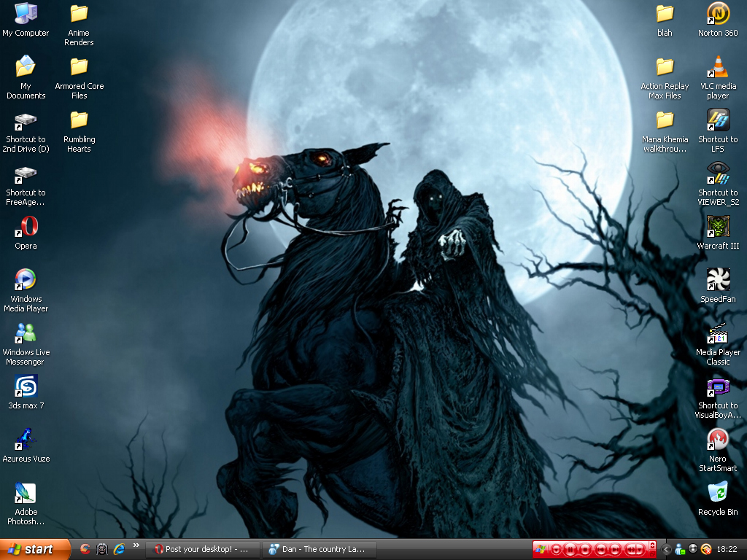Select the Norton 360 icon
Viewport: 747px width, 560px height.
[x=718, y=20]
